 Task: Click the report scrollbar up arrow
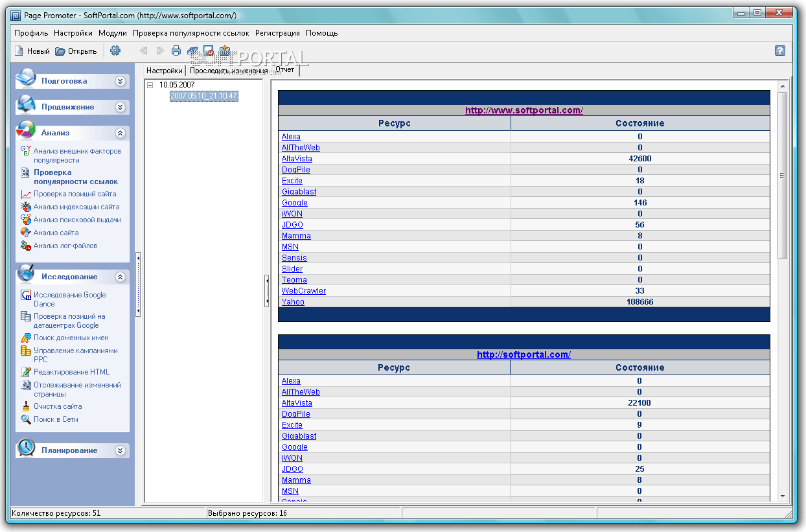782,86
